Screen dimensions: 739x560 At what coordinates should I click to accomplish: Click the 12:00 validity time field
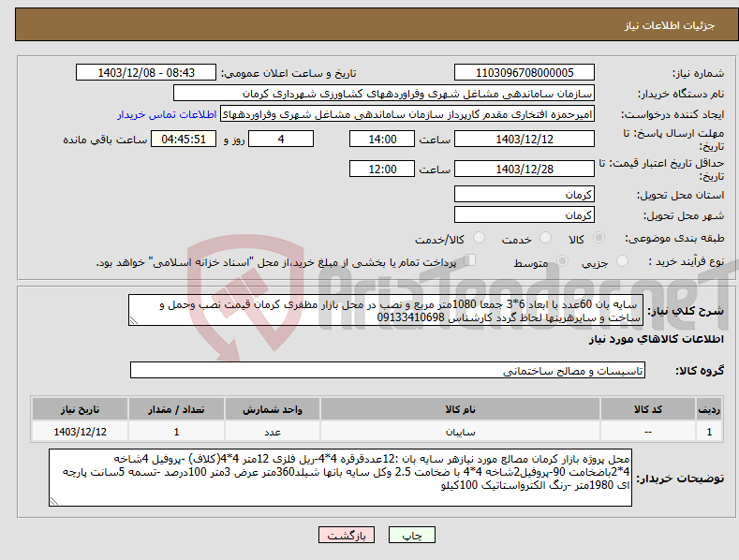click(382, 169)
